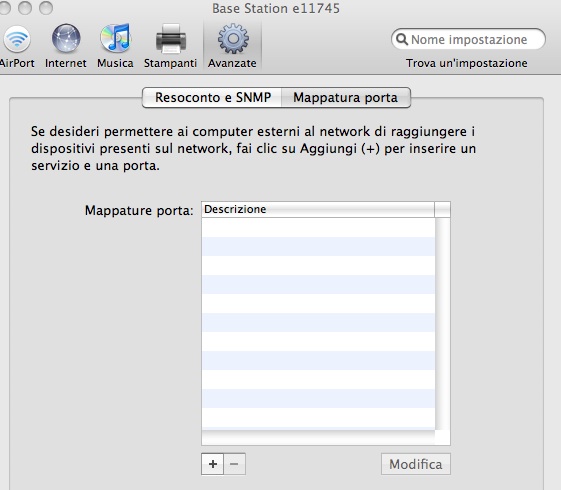Screen dimensions: 561x490
Task: Click the narrow column header beside Descrizione
Action: (x=443, y=209)
